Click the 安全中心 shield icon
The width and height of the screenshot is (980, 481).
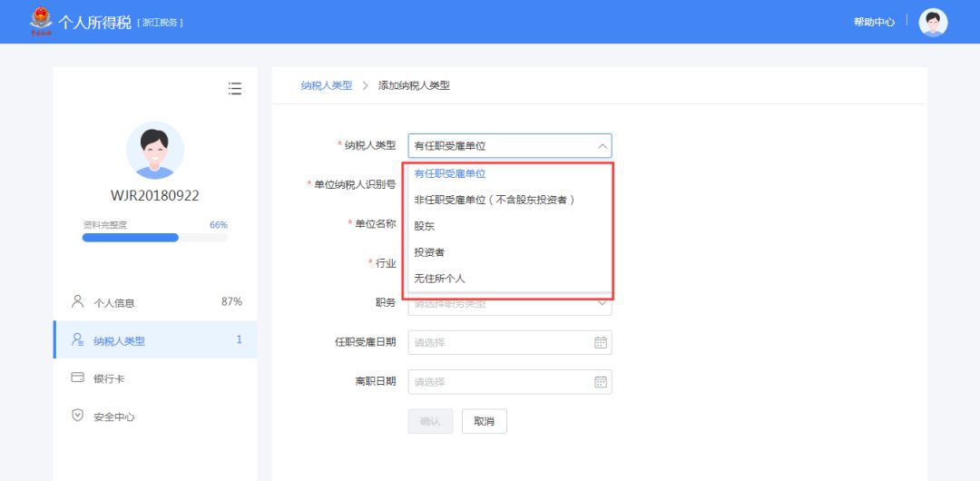click(77, 416)
